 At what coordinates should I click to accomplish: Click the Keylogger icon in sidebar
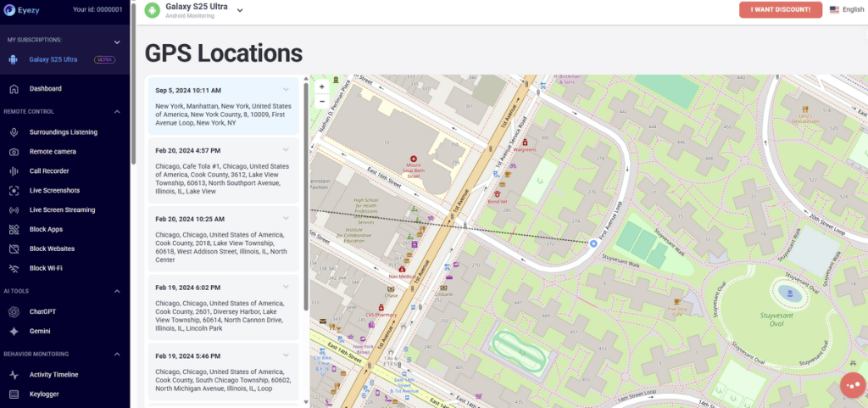pyautogui.click(x=14, y=394)
